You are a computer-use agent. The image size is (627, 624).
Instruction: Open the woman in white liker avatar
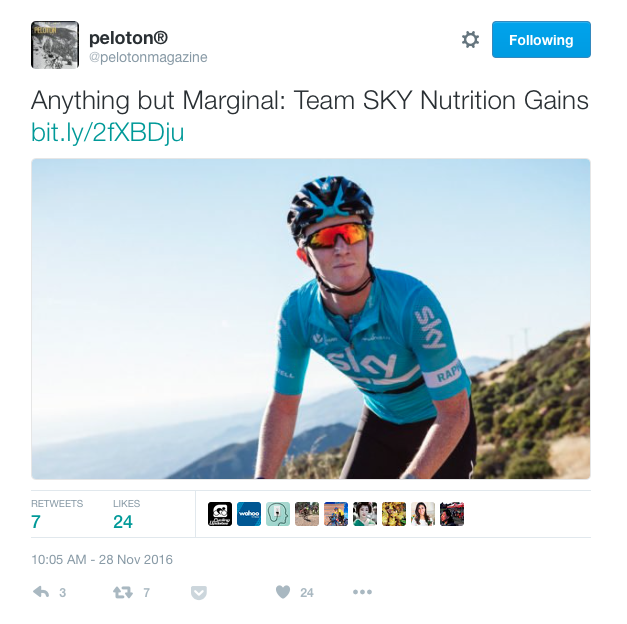(x=423, y=514)
